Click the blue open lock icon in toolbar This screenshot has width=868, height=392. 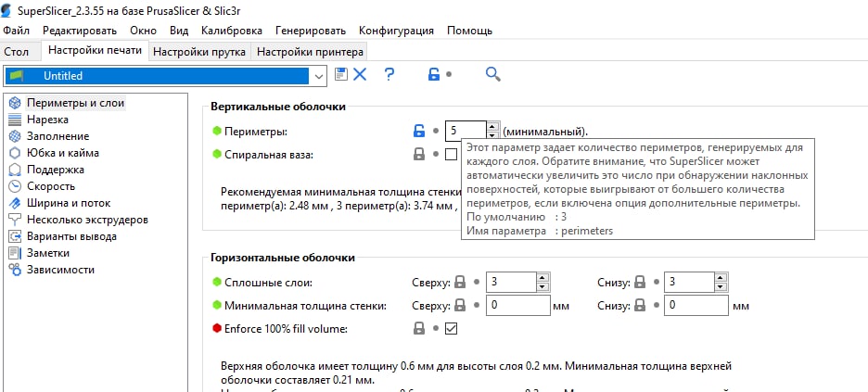[433, 74]
